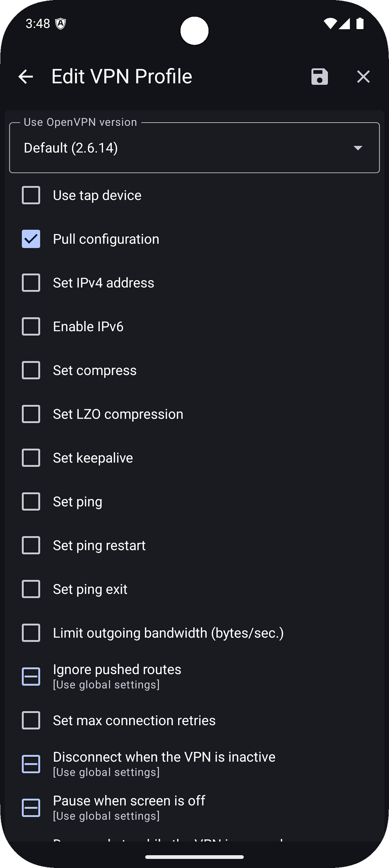Image resolution: width=389 pixels, height=868 pixels.
Task: Tap the Set LZO compression label
Action: click(x=118, y=414)
